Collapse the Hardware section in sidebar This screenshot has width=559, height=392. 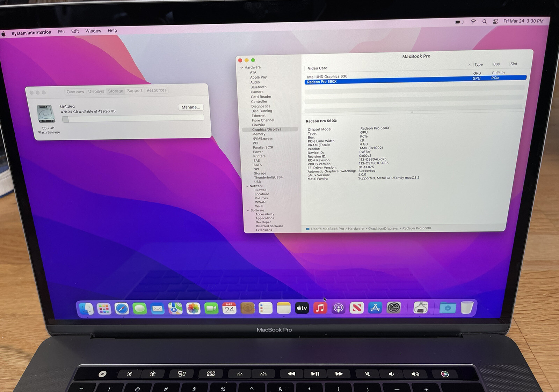tap(242, 68)
